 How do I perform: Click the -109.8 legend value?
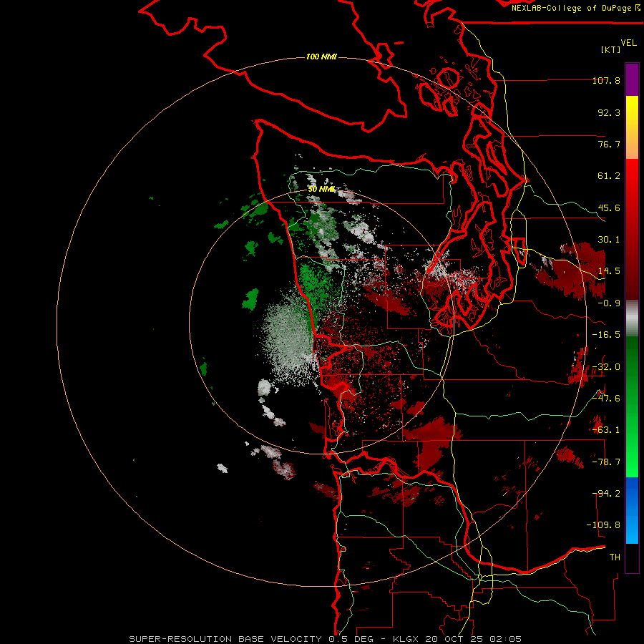pyautogui.click(x=603, y=525)
